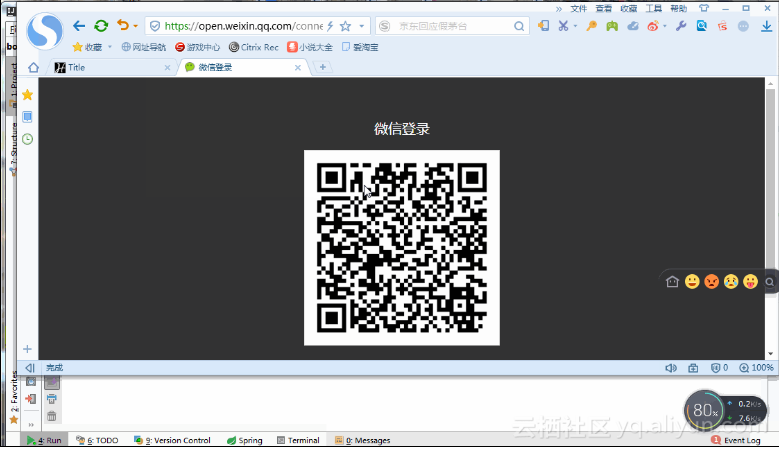Image resolution: width=779 pixels, height=450 pixels.
Task: Open the sidebar favorites star icon
Action: (28, 94)
